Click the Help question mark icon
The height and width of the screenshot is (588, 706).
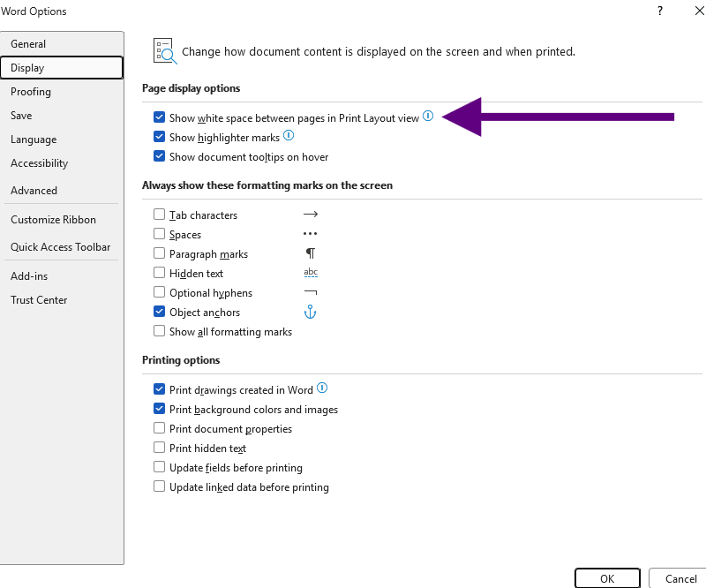(659, 11)
